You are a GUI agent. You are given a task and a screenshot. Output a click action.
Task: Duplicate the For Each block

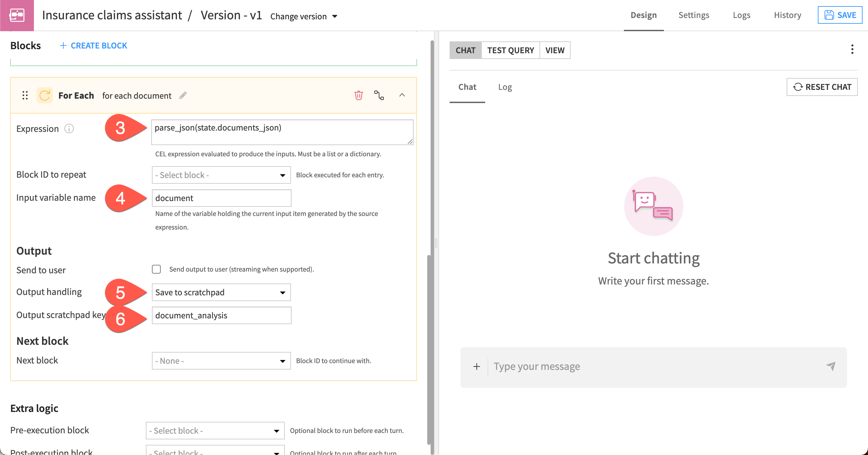pyautogui.click(x=379, y=95)
